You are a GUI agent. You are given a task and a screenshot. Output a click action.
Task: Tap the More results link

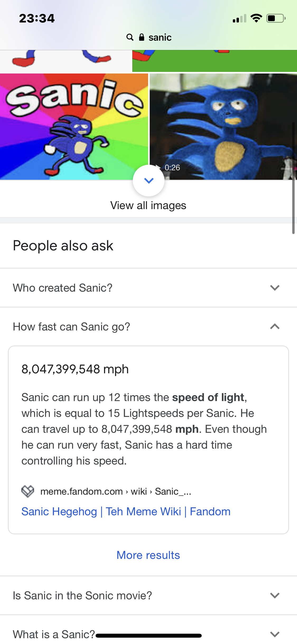tap(148, 555)
